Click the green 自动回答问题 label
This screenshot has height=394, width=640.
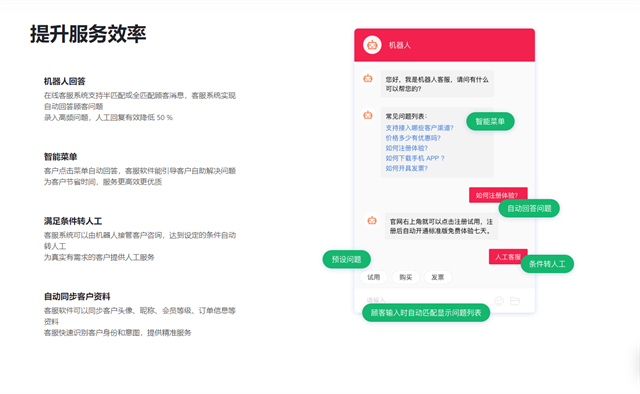[529, 208]
